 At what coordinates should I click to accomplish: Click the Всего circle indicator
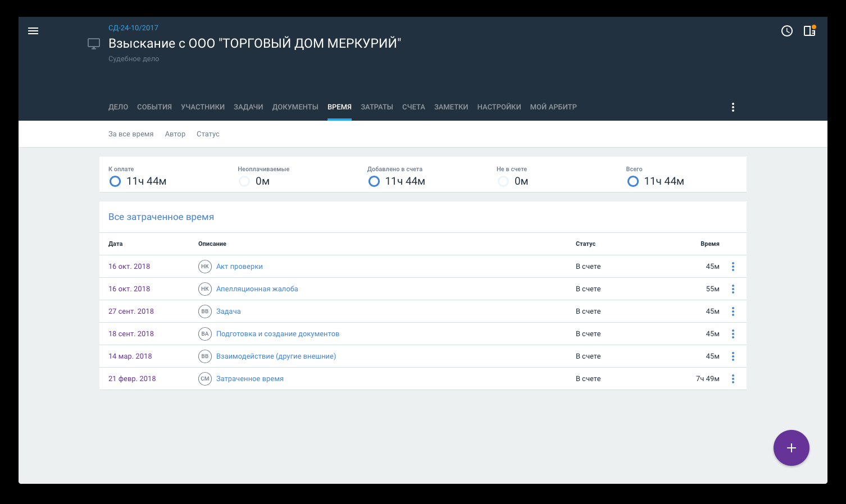[633, 181]
